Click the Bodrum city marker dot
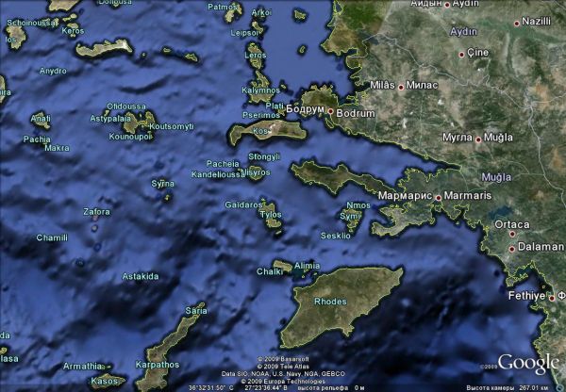Screen dimensions: 566x392 pyautogui.click(x=331, y=113)
